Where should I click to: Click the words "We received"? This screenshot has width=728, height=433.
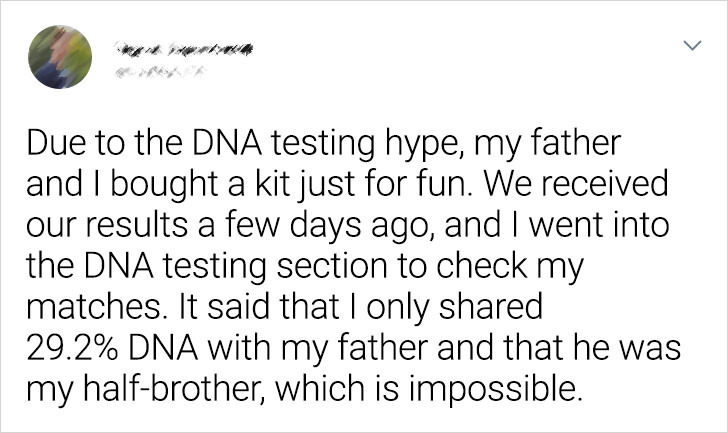pyautogui.click(x=574, y=183)
